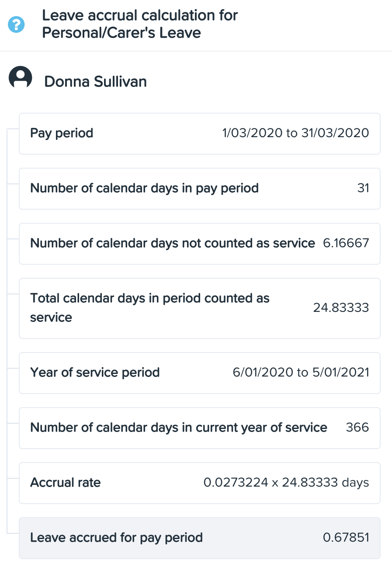Select the Pay period row
Viewport: 392px width, 567px height.
(x=200, y=134)
